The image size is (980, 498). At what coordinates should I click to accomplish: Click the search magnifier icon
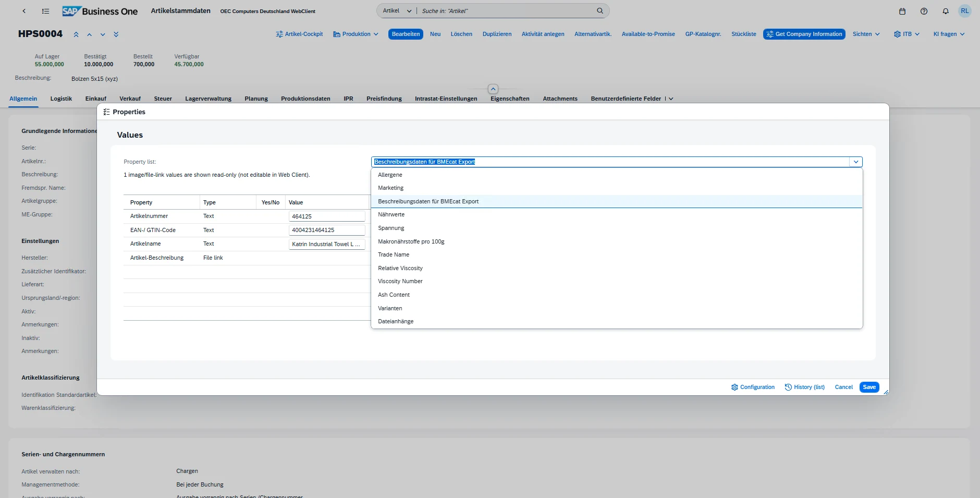tap(600, 10)
